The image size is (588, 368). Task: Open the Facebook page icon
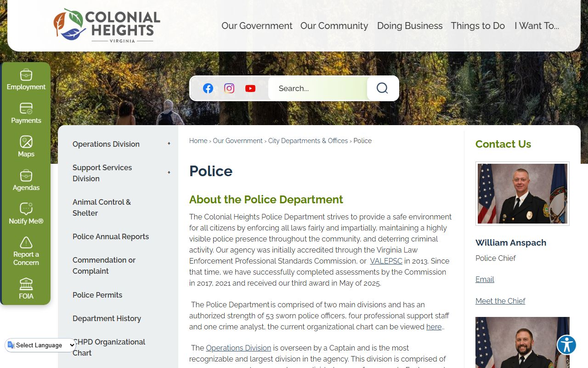pos(208,88)
